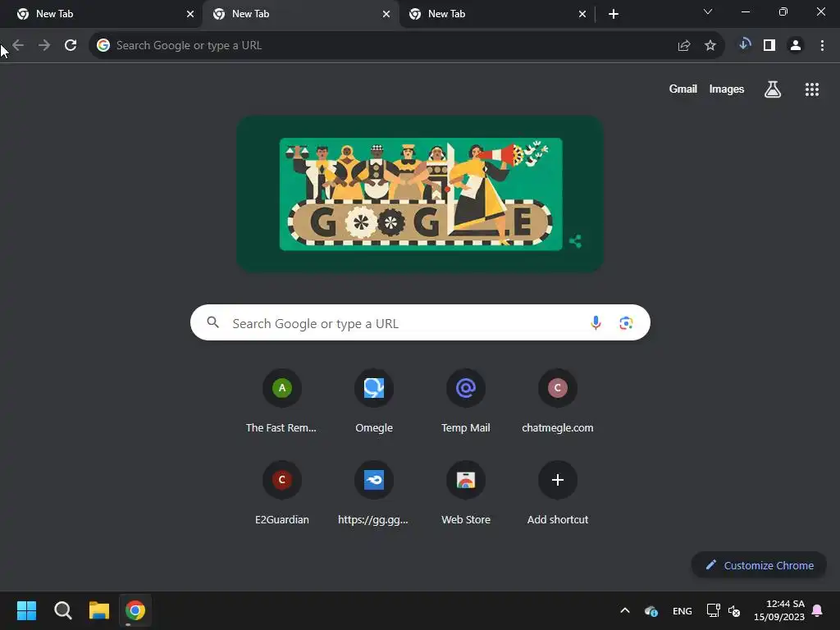
Task: Open a new tab with plus button
Action: 614,14
